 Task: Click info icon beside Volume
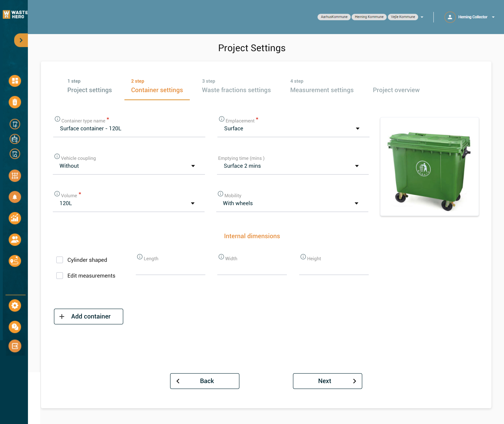point(57,194)
